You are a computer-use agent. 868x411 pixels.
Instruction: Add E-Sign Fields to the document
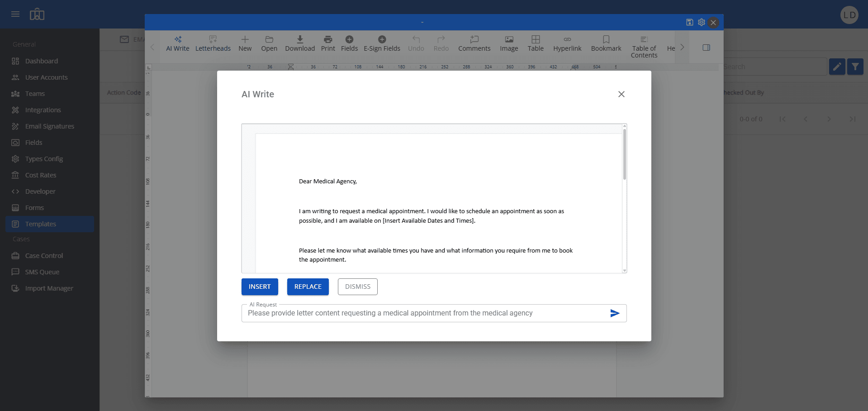coord(382,43)
